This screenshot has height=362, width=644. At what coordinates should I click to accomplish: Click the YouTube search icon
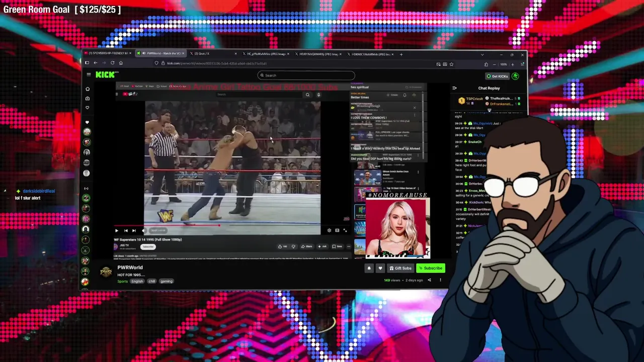tap(307, 95)
